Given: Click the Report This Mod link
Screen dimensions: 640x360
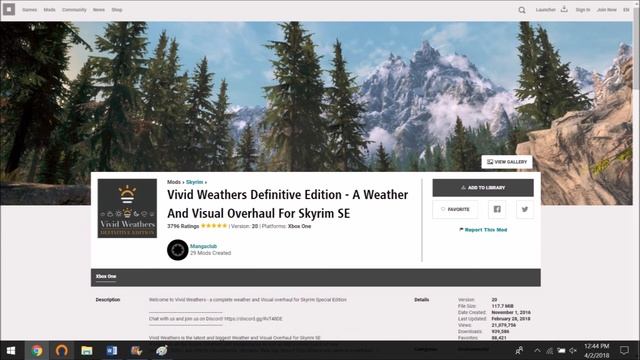Looking at the screenshot, I should click(483, 230).
